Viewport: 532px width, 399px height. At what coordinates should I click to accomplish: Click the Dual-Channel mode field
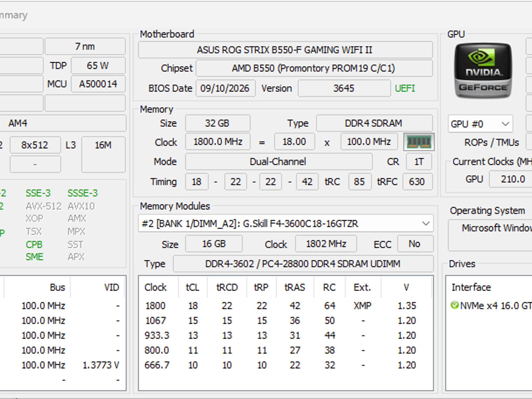click(278, 162)
